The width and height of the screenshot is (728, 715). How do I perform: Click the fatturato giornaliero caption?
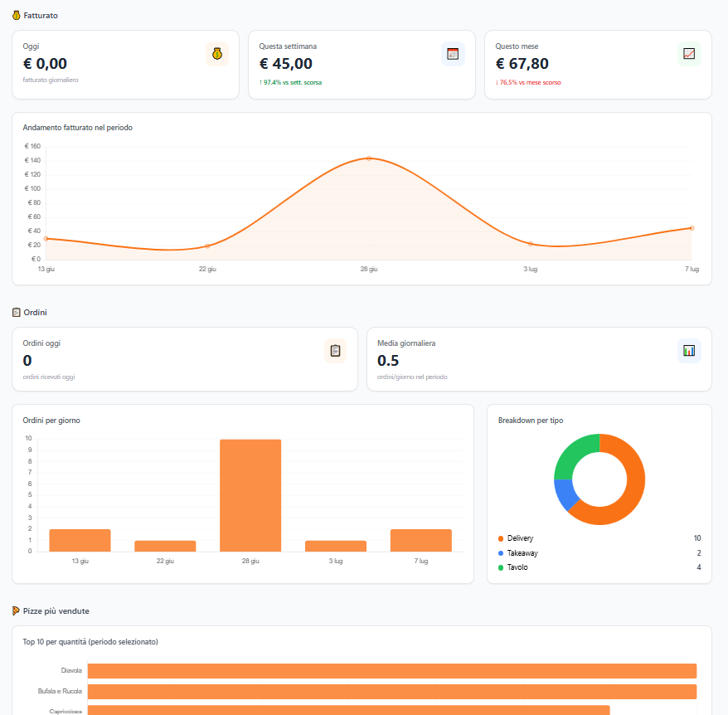click(51, 80)
